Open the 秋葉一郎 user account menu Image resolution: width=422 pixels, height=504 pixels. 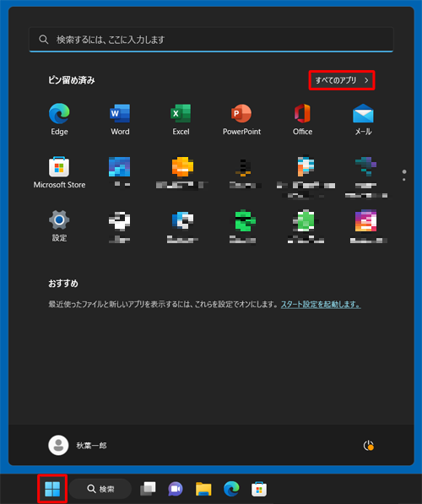click(x=78, y=446)
